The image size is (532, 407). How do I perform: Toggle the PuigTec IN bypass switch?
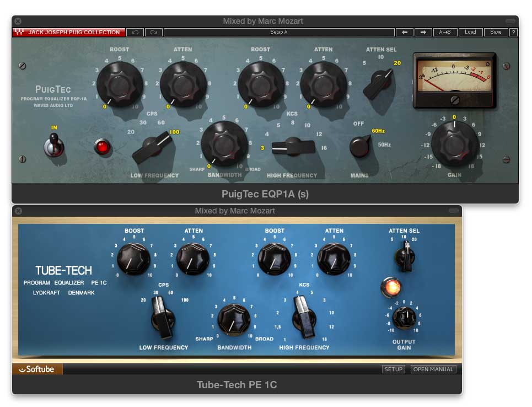[54, 145]
